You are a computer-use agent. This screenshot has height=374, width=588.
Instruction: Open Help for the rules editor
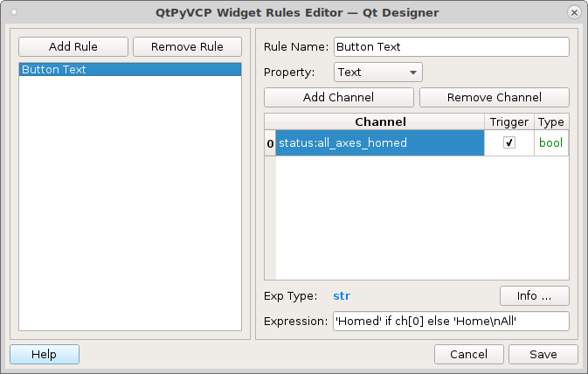45,355
